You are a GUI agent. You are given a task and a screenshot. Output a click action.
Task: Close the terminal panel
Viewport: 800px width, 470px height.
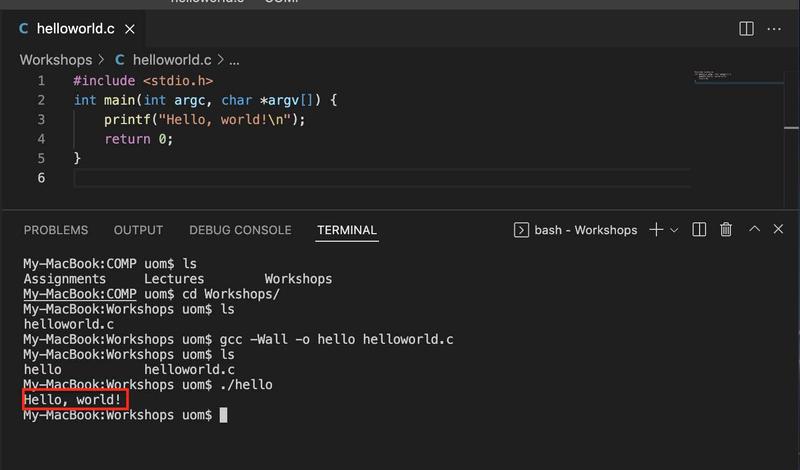click(778, 230)
